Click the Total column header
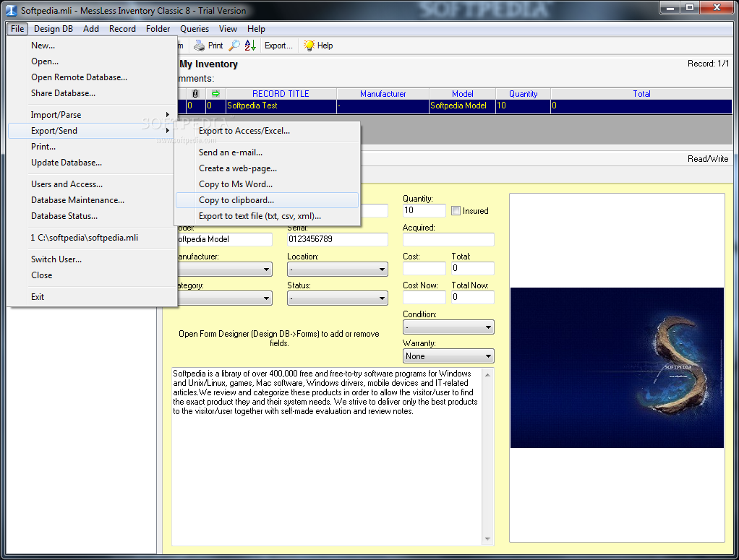The image size is (739, 560). [641, 94]
